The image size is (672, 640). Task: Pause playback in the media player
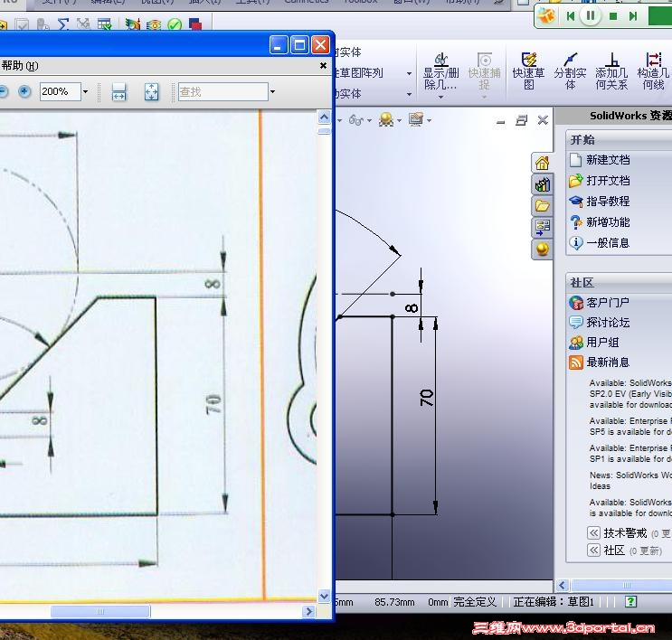point(590,16)
